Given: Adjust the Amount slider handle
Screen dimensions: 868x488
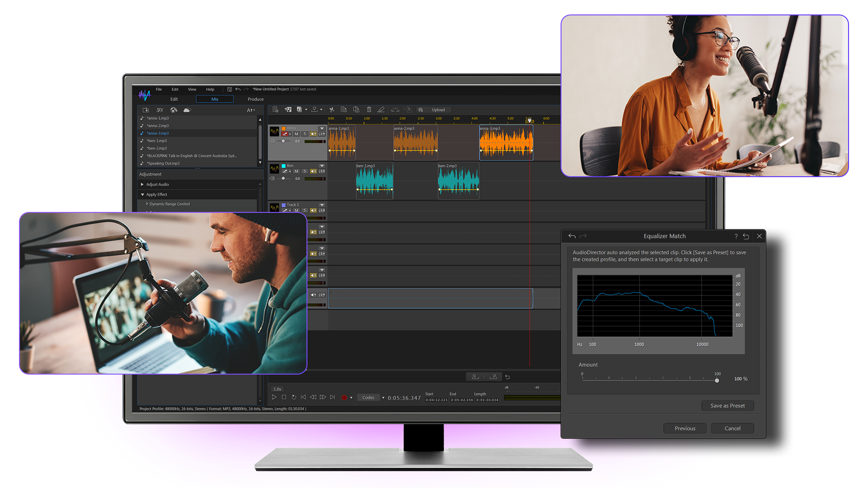Looking at the screenshot, I should pyautogui.click(x=717, y=380).
